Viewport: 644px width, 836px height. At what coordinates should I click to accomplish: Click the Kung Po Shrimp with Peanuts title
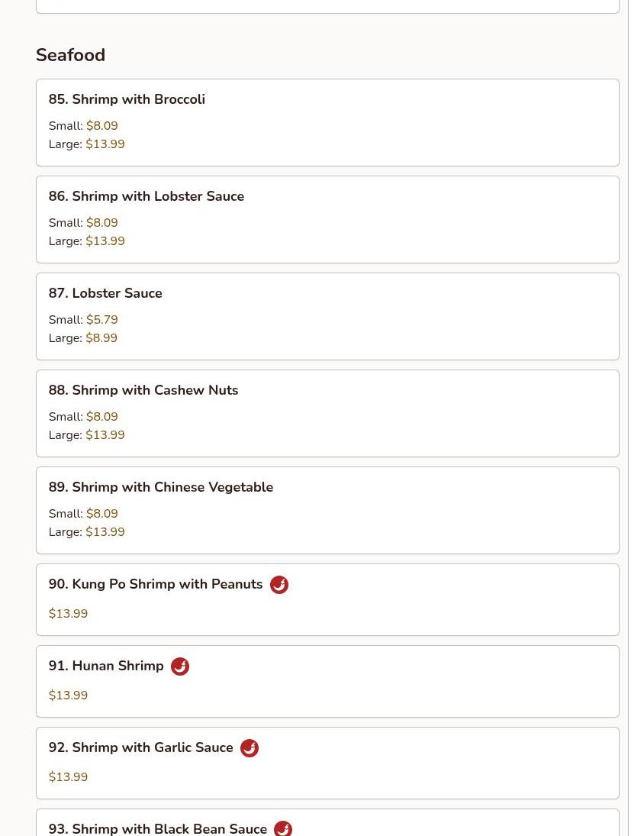coord(156,584)
